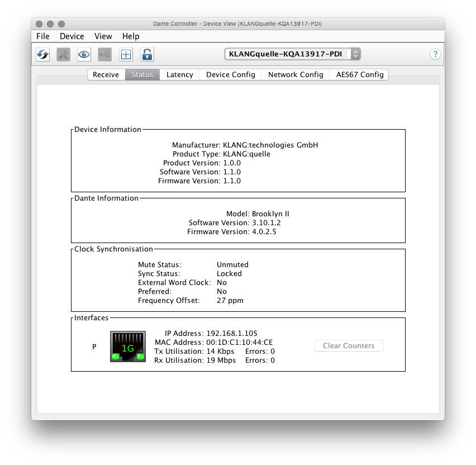Screen dimensions: 476x465
Task: Click the Dante Firmware Version 4.0.2.5
Action: tap(264, 232)
